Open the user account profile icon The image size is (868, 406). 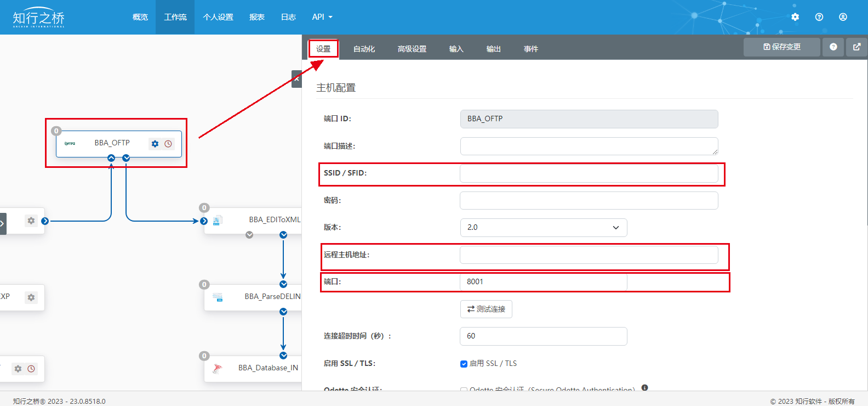coord(843,17)
